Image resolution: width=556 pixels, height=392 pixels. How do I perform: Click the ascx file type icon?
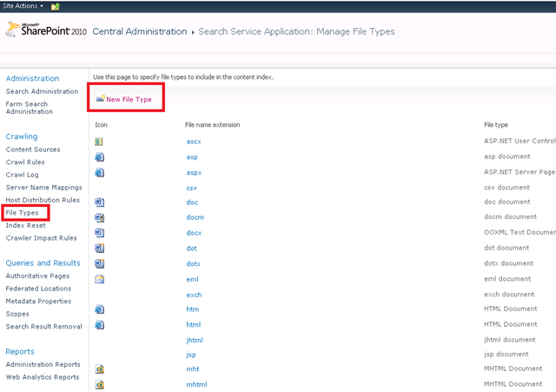99,142
